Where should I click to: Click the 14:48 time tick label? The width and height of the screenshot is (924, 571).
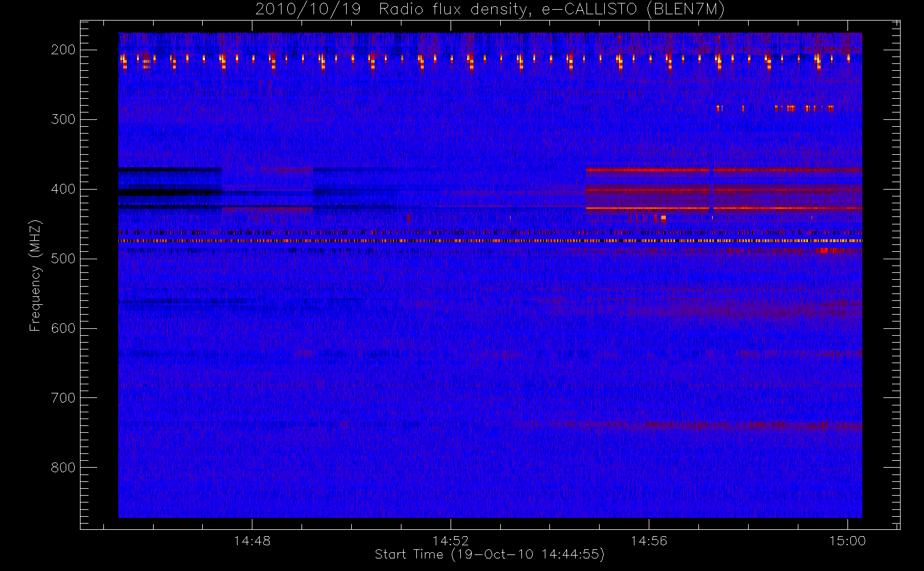click(252, 541)
